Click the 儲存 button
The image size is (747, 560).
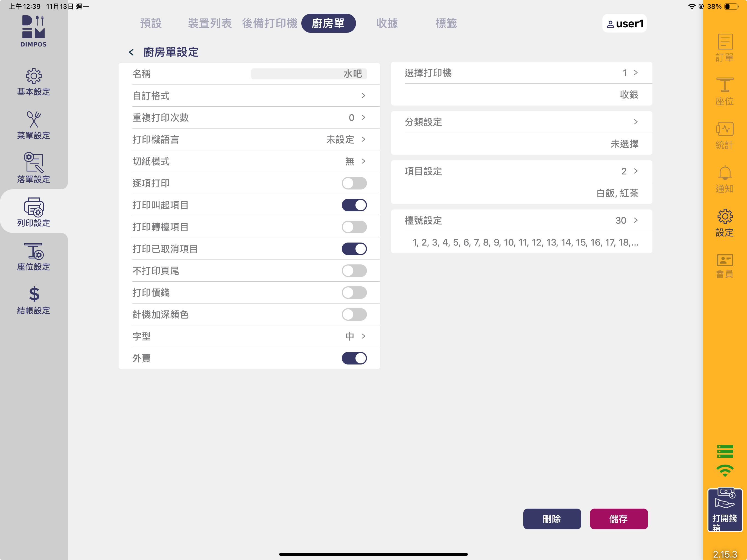coord(619,519)
